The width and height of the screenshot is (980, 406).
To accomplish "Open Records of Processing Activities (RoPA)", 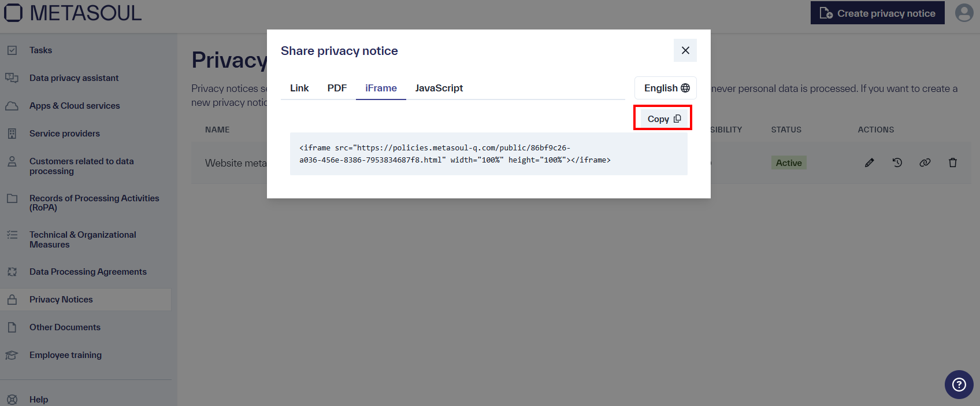I will (94, 203).
